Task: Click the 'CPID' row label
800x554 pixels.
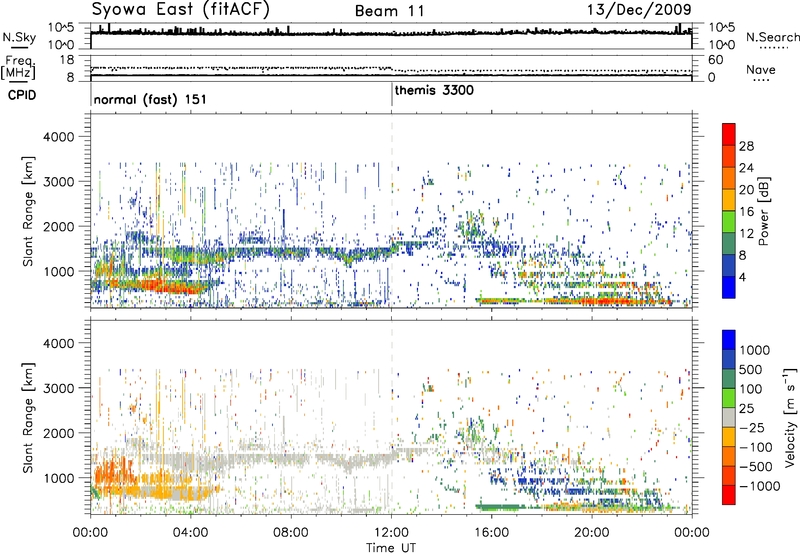Action: click(x=22, y=95)
